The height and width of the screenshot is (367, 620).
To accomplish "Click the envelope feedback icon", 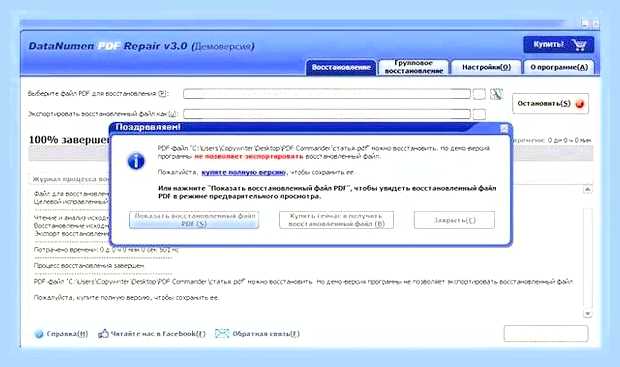I will pyautogui.click(x=222, y=333).
